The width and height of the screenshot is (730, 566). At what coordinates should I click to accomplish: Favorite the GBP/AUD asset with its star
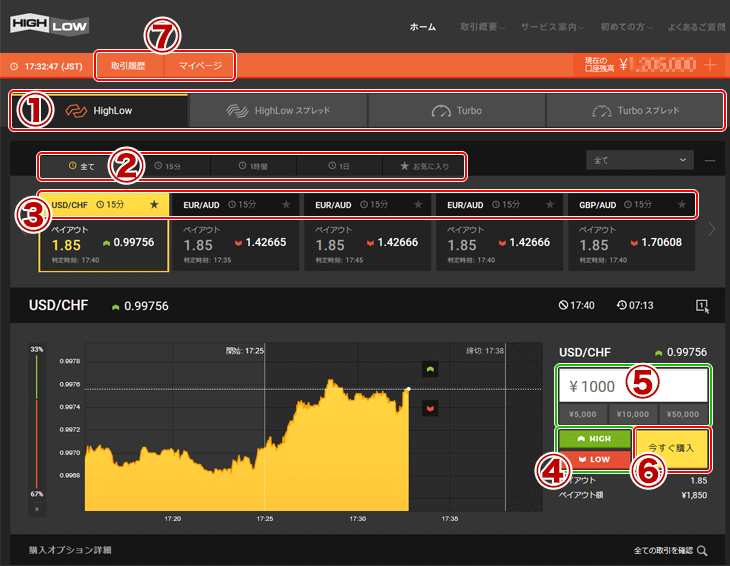coord(682,204)
